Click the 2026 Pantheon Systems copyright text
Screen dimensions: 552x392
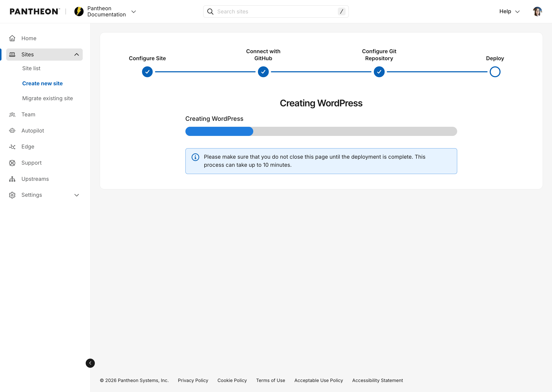click(x=134, y=381)
